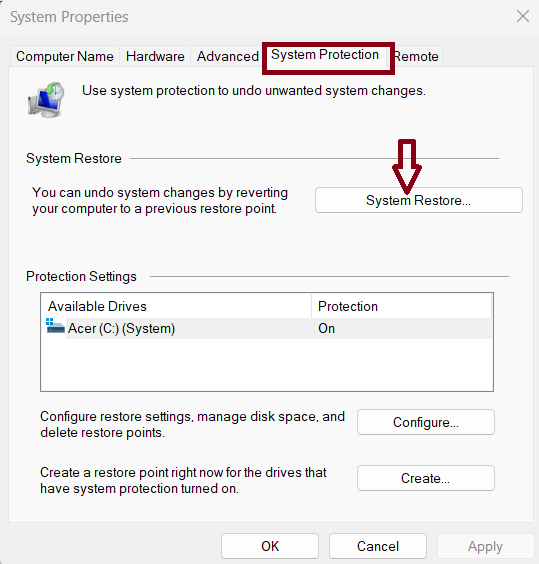Screen dimensions: 539x564
Task: Close the System Properties dialog
Action: (x=523, y=16)
